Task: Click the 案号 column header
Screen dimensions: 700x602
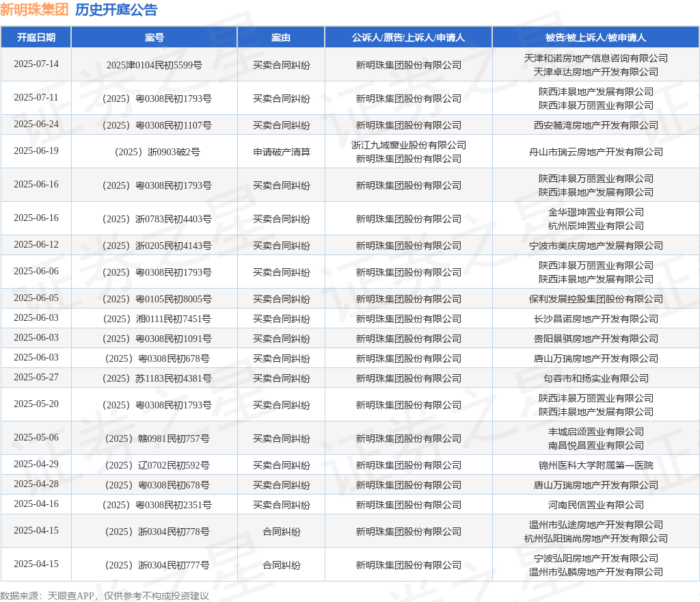Action: (x=154, y=38)
